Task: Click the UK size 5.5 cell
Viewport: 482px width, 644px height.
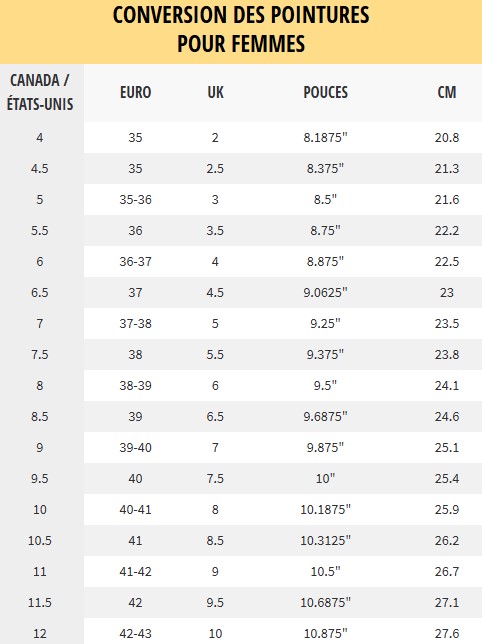Action: click(x=215, y=354)
